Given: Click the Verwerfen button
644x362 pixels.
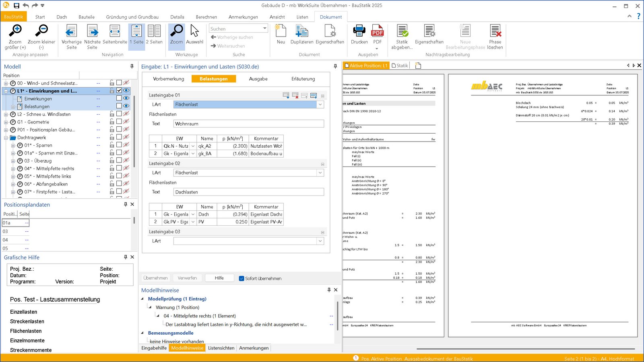Looking at the screenshot, I should coord(187,278).
